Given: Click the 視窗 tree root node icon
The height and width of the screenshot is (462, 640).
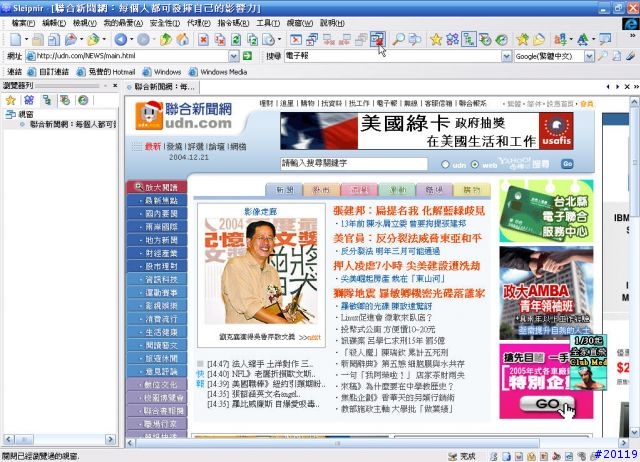Looking at the screenshot, I should tap(11, 114).
